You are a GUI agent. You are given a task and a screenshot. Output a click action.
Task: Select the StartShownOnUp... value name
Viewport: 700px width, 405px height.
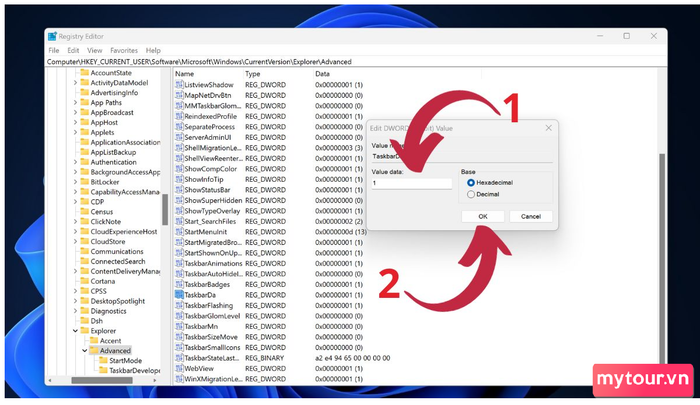tap(213, 253)
